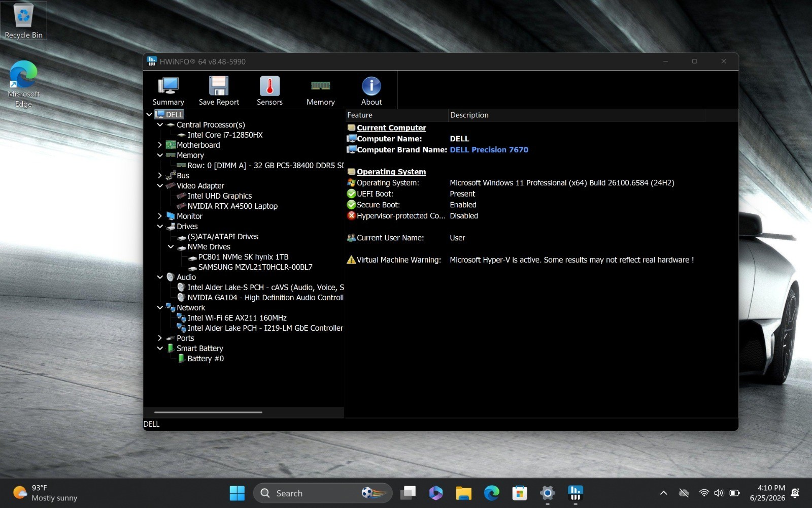The width and height of the screenshot is (812, 508).
Task: Launch HWiNFO from the taskbar icon
Action: [575, 493]
